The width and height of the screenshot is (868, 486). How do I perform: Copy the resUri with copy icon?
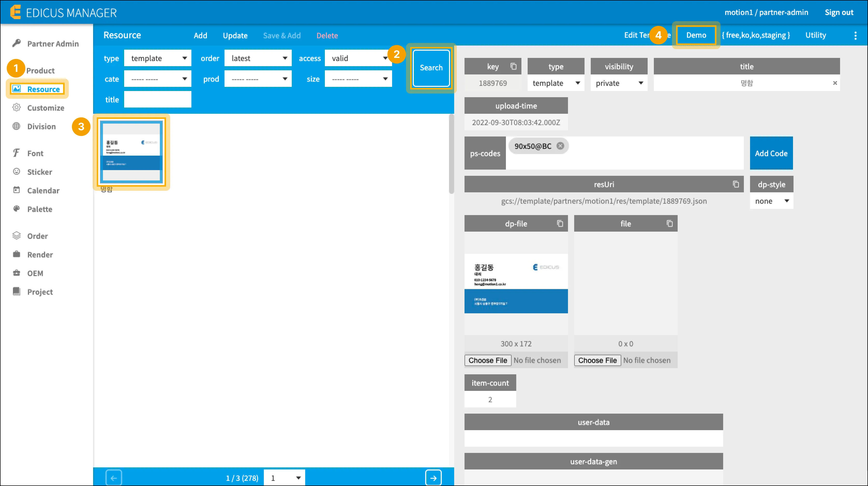click(736, 184)
